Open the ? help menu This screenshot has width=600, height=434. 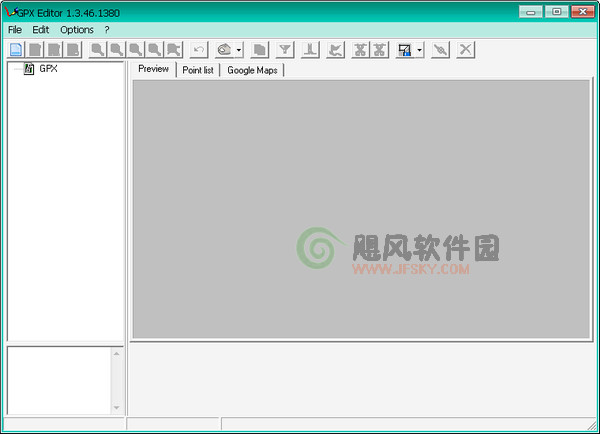click(107, 30)
